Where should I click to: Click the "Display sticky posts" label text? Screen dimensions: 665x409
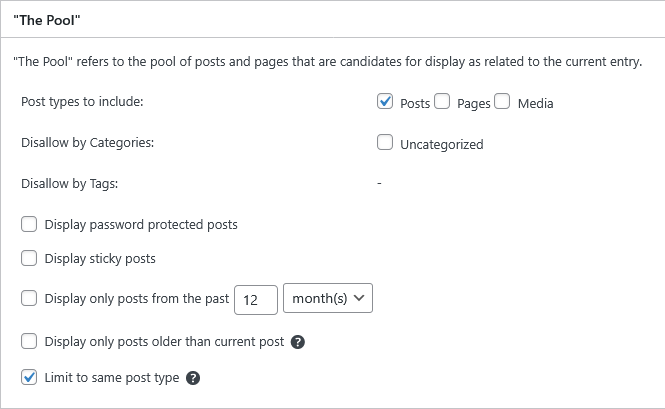(x=100, y=259)
